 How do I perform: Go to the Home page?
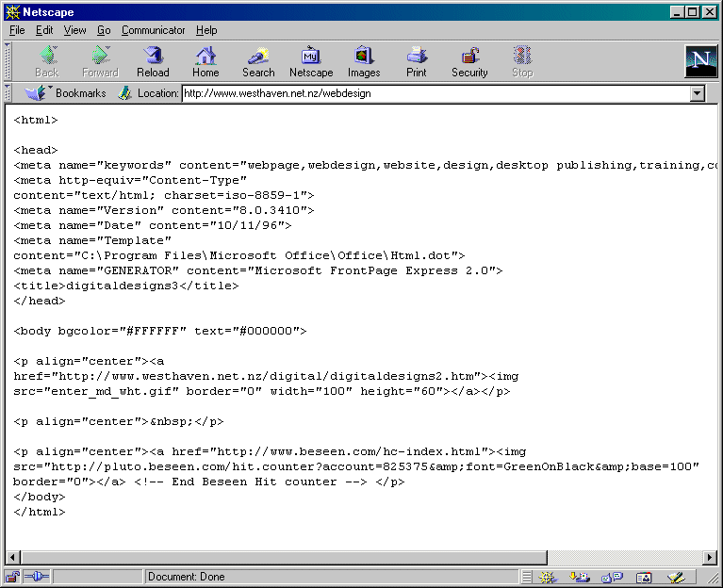[205, 61]
